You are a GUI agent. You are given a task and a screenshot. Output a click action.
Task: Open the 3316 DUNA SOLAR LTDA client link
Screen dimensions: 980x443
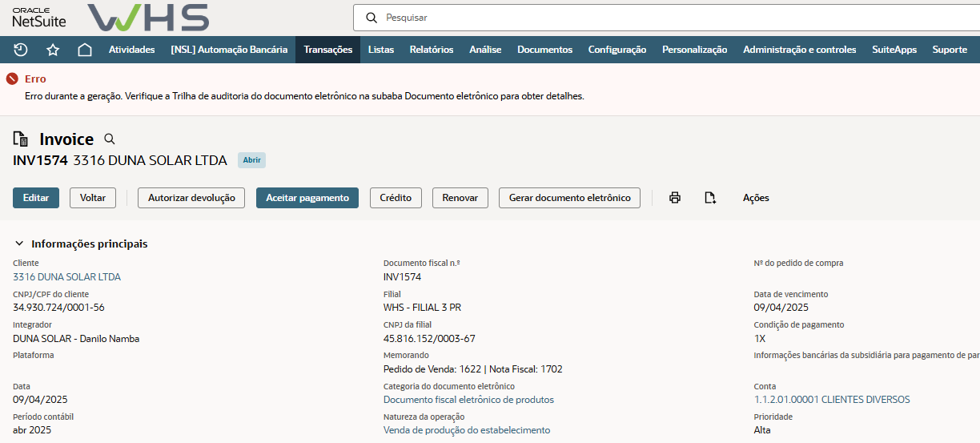pyautogui.click(x=66, y=277)
